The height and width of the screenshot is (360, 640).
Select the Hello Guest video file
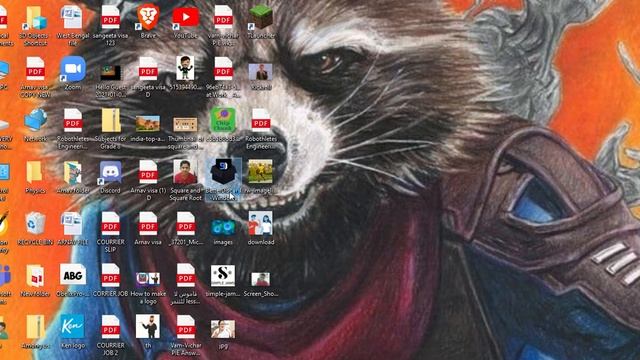pyautogui.click(x=110, y=73)
